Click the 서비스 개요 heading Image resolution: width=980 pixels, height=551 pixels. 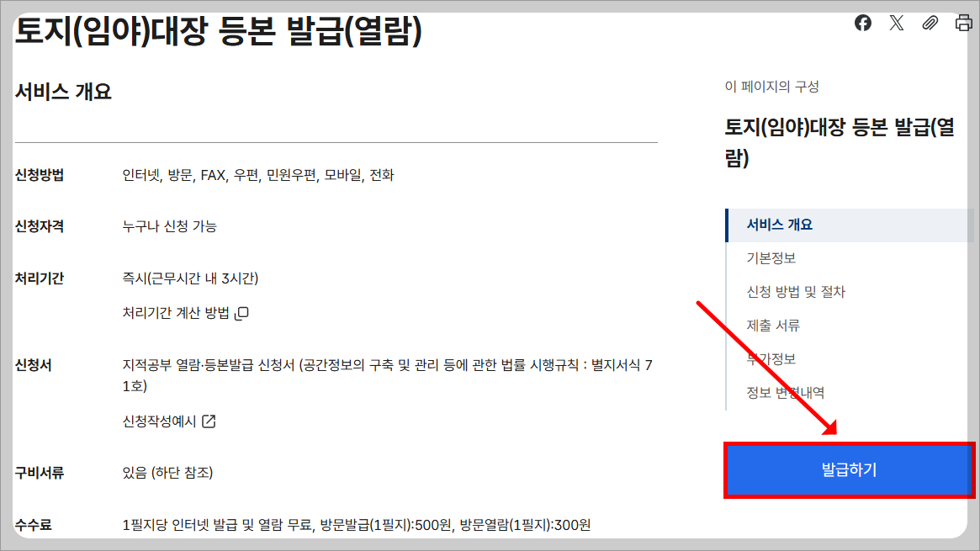(63, 92)
